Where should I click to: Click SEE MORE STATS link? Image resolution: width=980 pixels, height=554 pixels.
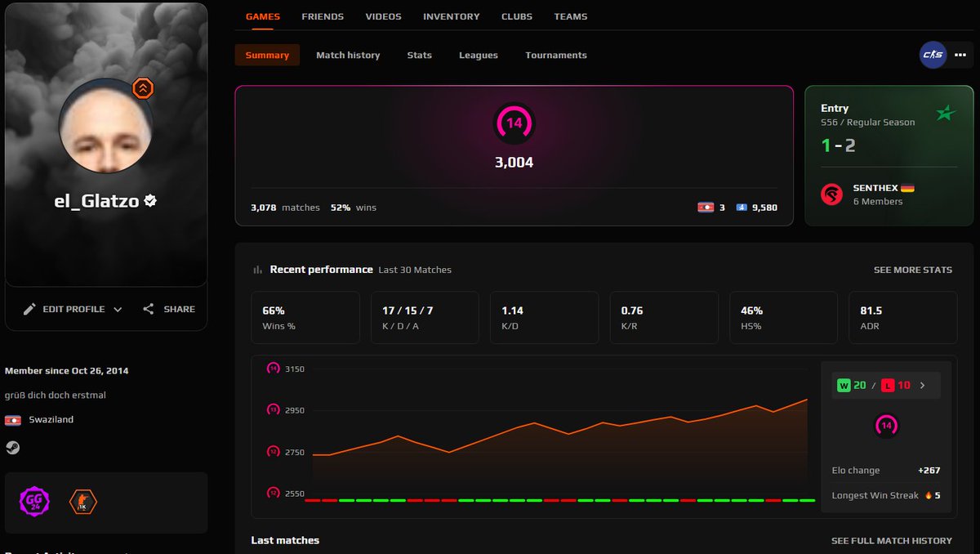coord(912,270)
